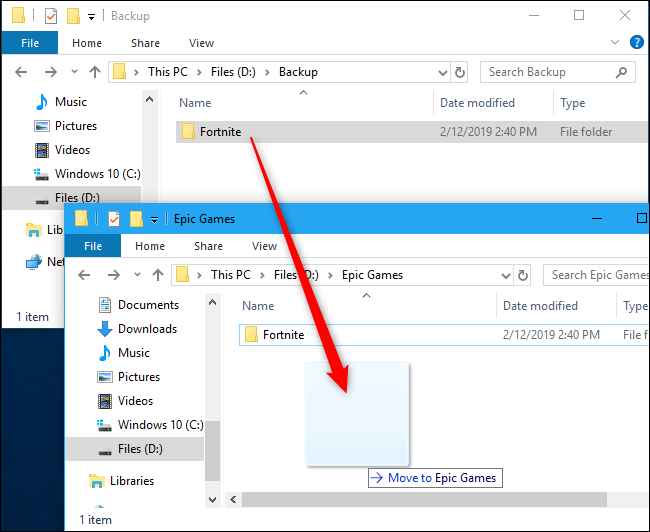This screenshot has height=532, width=650.
Task: Select Pictures in Backup window sidebar
Action: [75, 126]
